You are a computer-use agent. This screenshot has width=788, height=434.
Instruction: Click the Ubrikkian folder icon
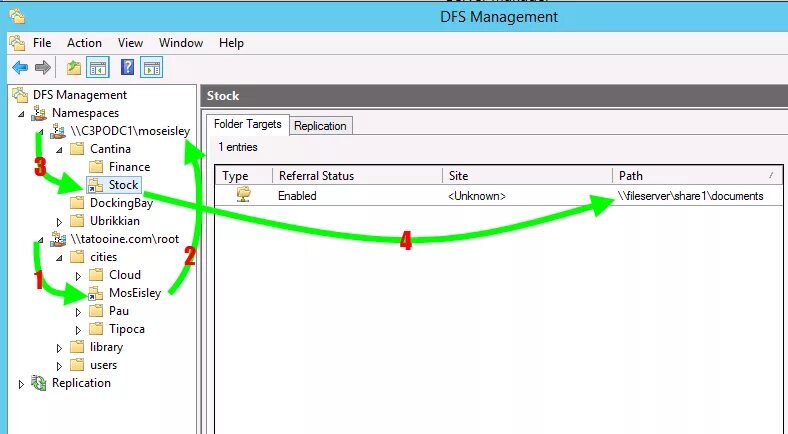point(77,221)
